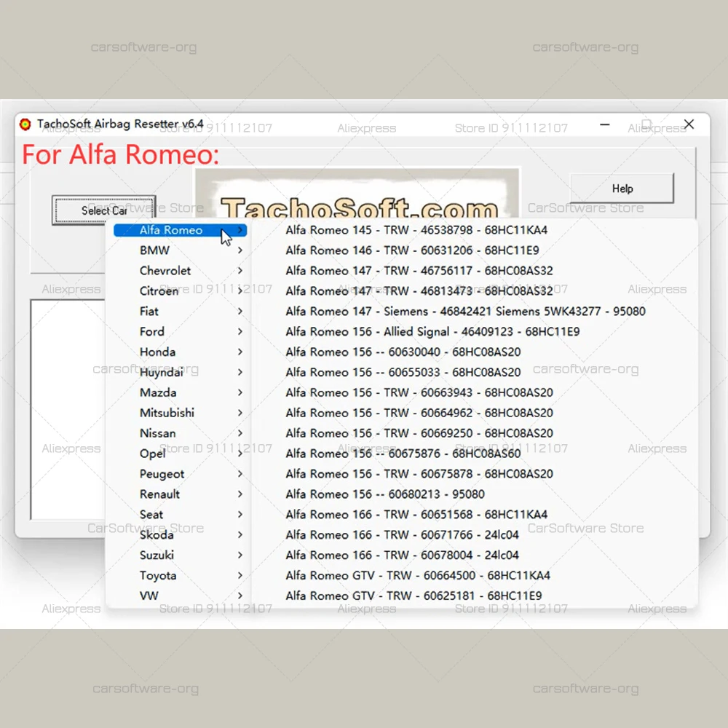This screenshot has height=728, width=728.
Task: Select Renault brand entry
Action: pos(180,494)
